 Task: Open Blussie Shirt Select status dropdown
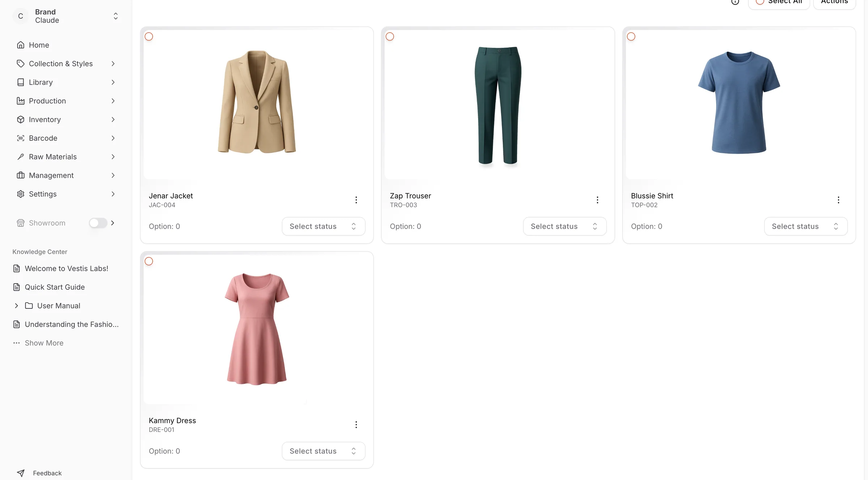(806, 226)
